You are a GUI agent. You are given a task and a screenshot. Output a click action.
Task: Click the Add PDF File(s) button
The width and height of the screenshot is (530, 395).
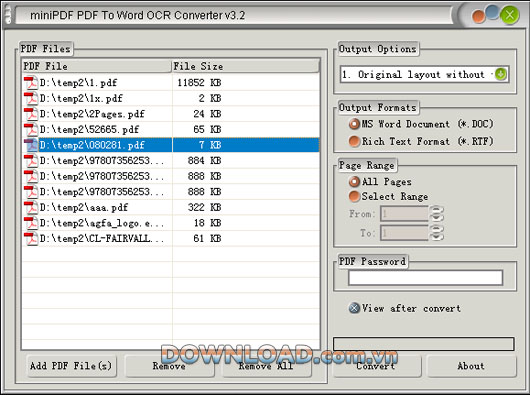pyautogui.click(x=71, y=366)
